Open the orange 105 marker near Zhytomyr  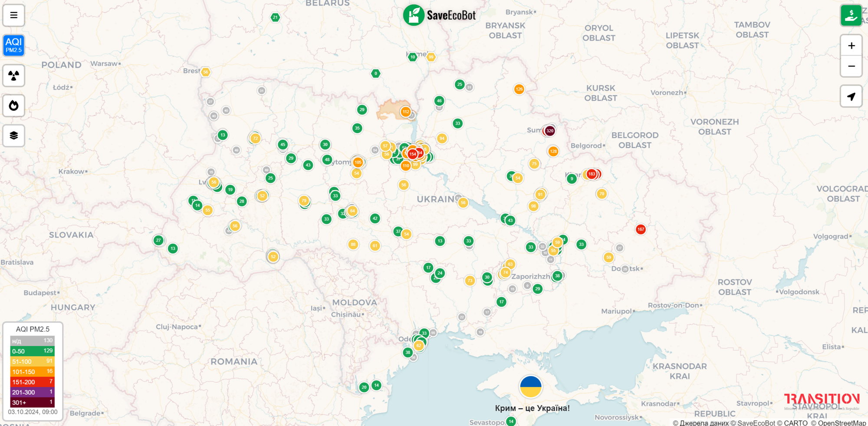click(358, 162)
